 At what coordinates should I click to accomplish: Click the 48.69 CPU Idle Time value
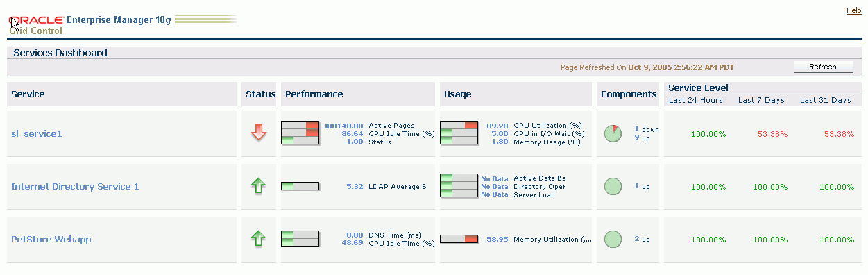click(x=352, y=243)
